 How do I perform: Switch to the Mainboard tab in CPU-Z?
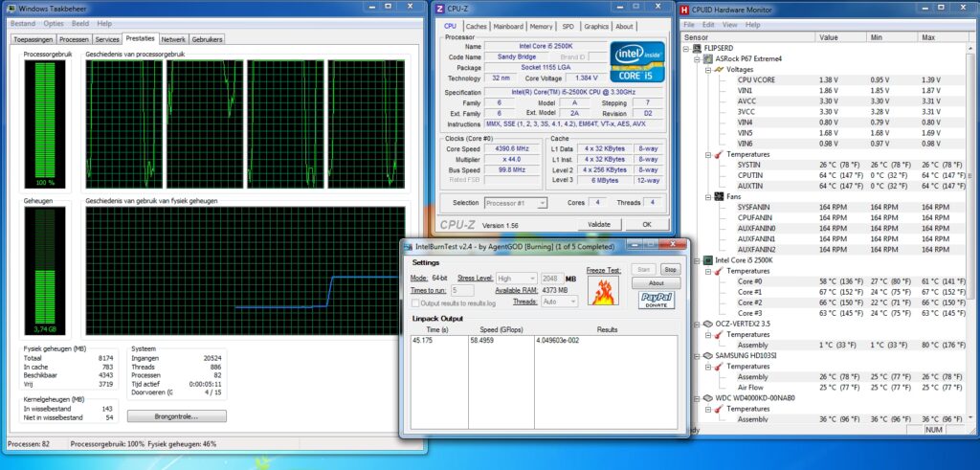click(507, 27)
